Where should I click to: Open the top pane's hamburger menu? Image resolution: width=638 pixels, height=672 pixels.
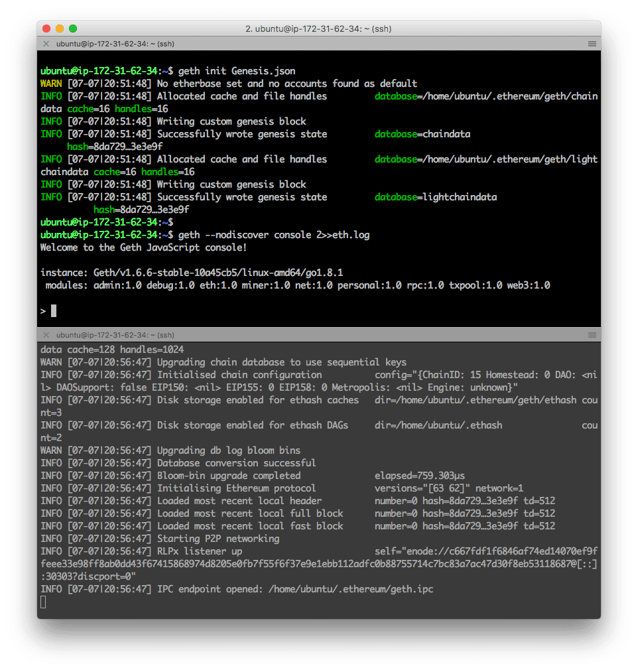tap(592, 44)
